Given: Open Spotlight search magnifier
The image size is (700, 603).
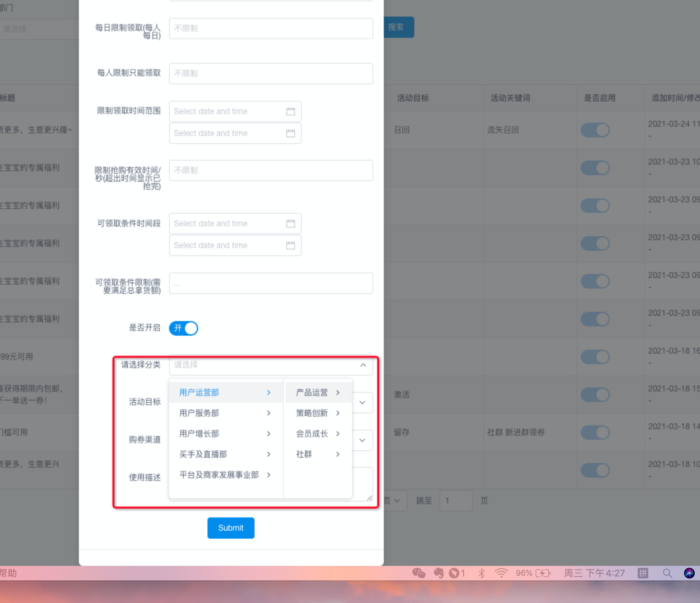Looking at the screenshot, I should coord(667,573).
